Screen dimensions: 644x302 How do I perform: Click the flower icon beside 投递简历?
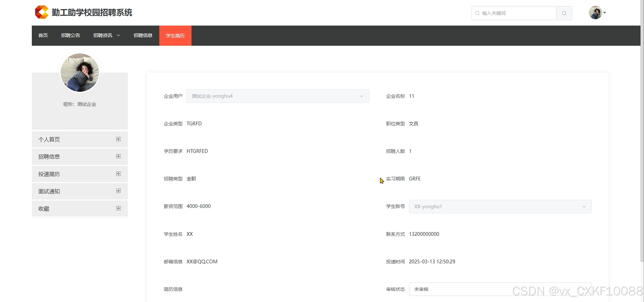coord(118,174)
